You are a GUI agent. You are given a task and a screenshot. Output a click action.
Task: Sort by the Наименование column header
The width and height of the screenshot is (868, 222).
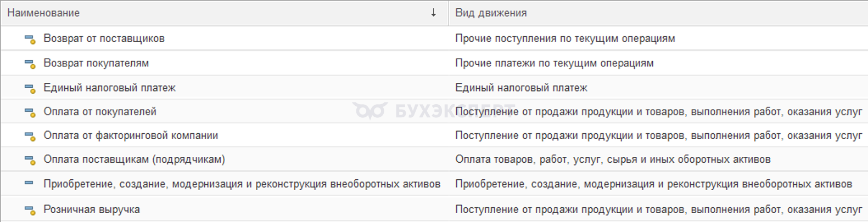tap(43, 13)
